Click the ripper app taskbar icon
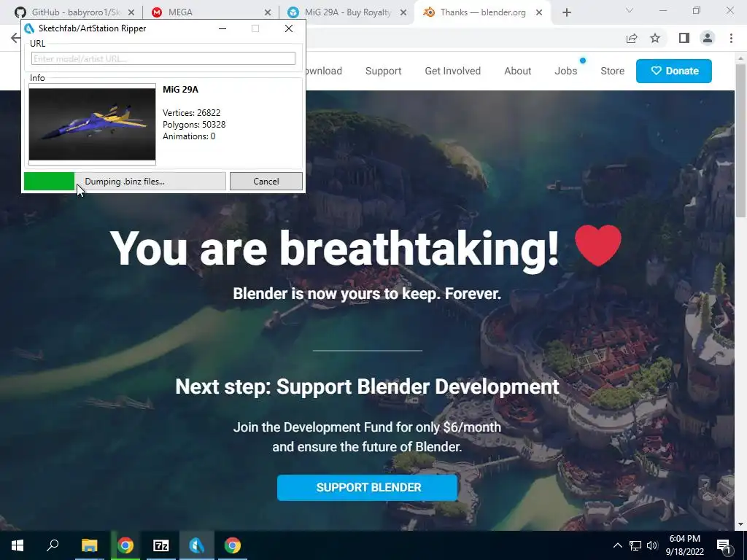 coord(197,545)
